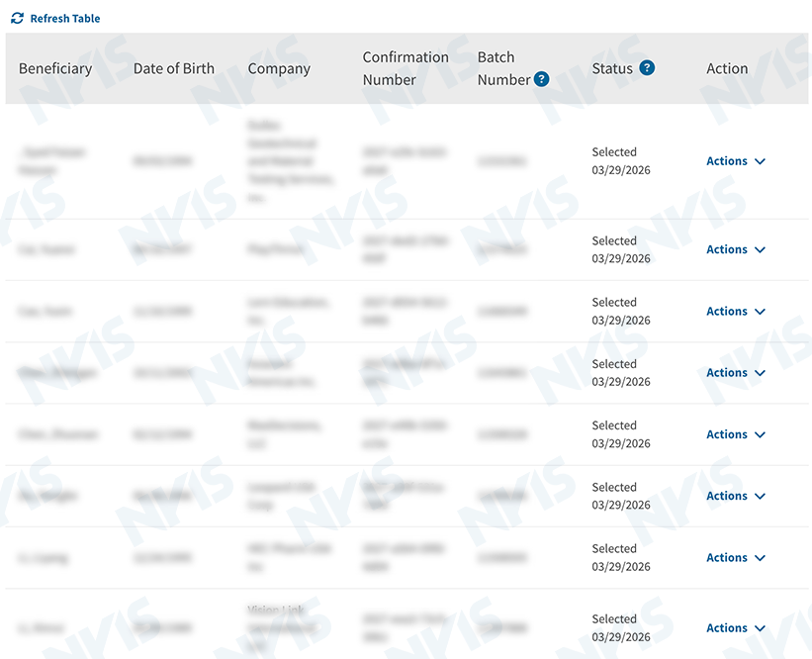Open the Status column help question-mark icon

[647, 68]
